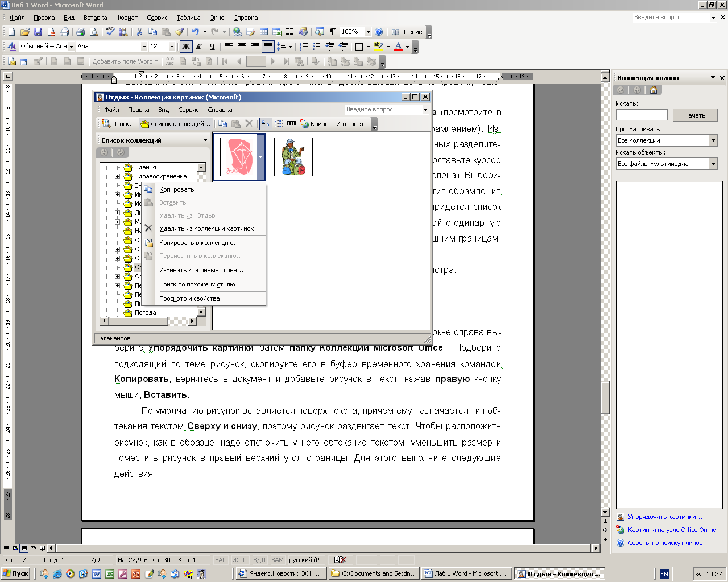The image size is (728, 582).
Task: Choose Копировать in the context menu
Action: click(x=204, y=189)
